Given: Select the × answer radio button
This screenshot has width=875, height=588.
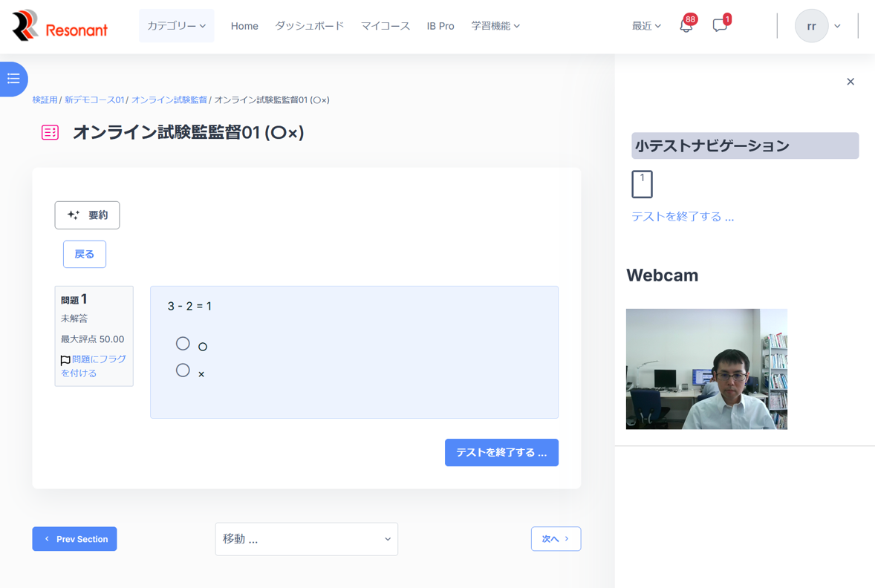Looking at the screenshot, I should coord(183,370).
